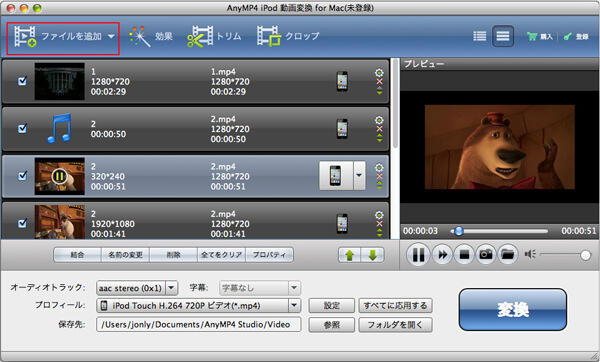Remove 1.mp4 with its red X icon
This screenshot has height=362, width=600.
(379, 82)
